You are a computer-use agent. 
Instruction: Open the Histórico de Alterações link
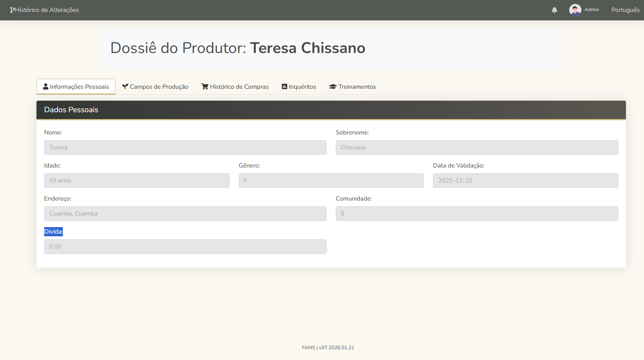[x=47, y=10]
